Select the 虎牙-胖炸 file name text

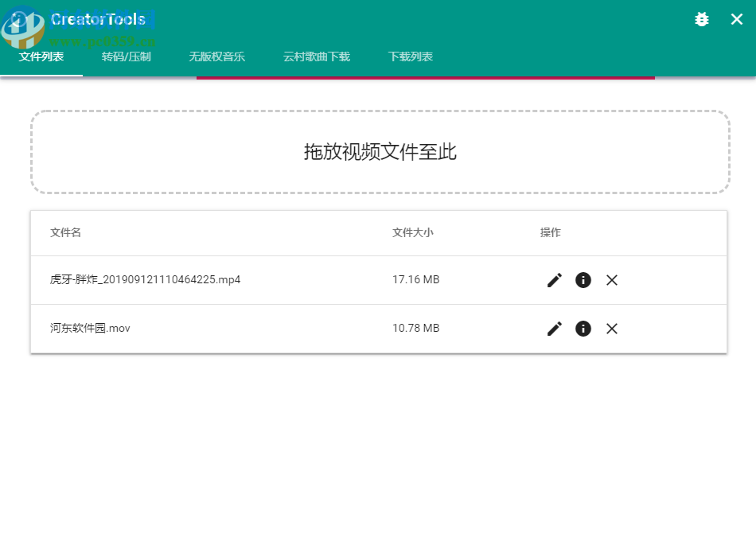tap(144, 279)
